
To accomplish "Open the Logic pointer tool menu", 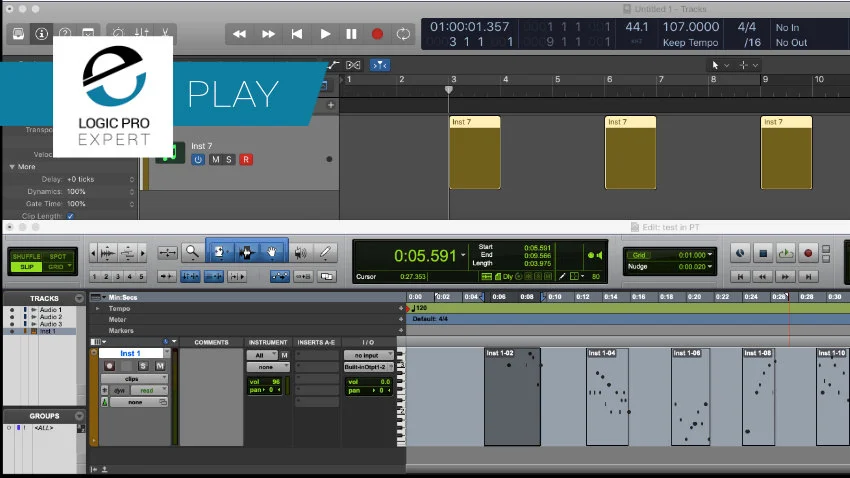I will coord(720,65).
